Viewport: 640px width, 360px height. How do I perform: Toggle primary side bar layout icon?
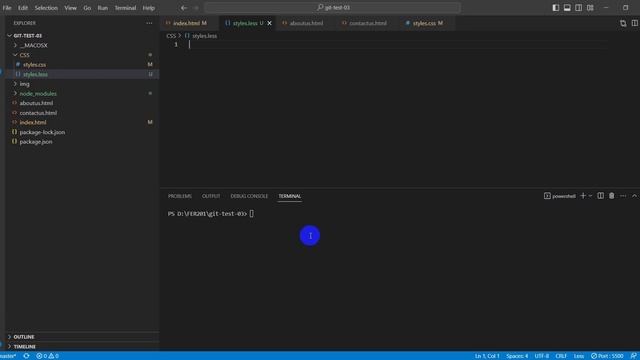point(556,8)
